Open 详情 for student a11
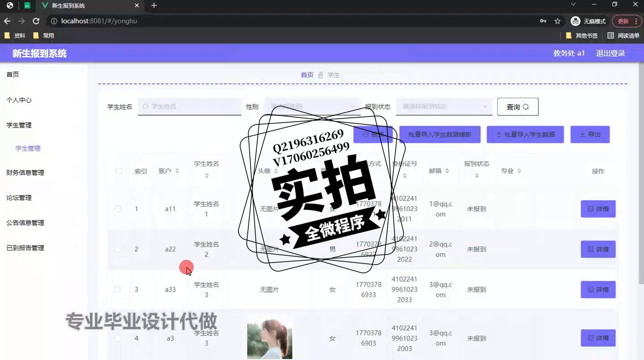Image resolution: width=644 pixels, height=360 pixels. (598, 209)
